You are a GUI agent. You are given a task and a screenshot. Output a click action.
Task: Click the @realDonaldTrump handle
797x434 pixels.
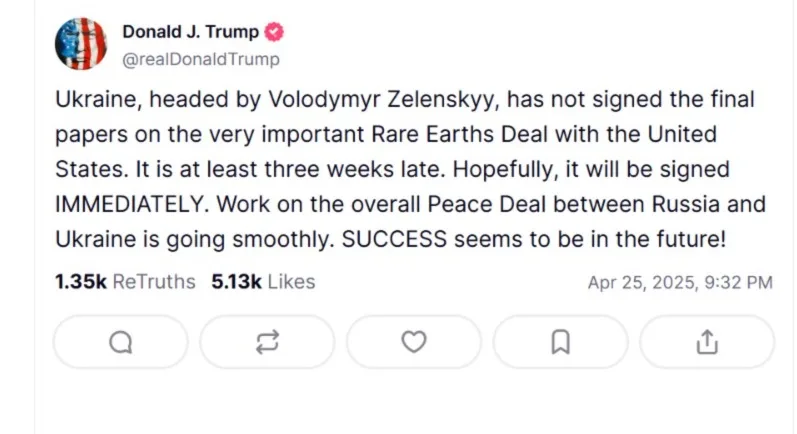(201, 59)
